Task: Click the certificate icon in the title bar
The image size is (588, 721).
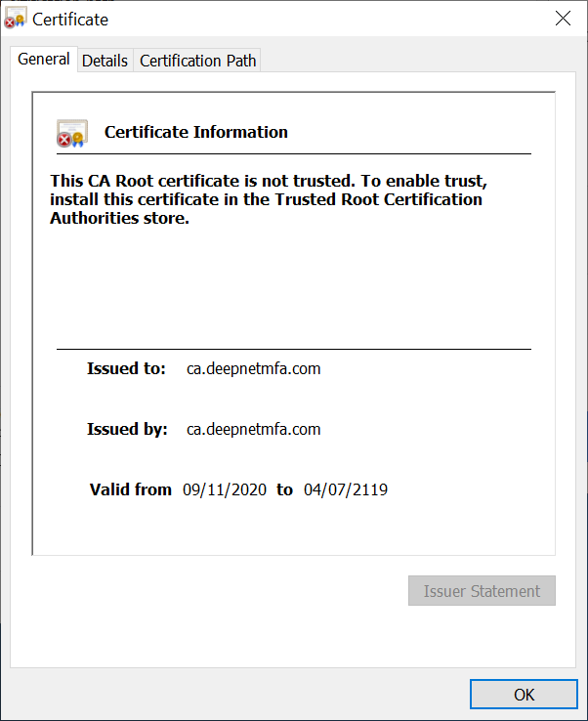Action: click(16, 18)
